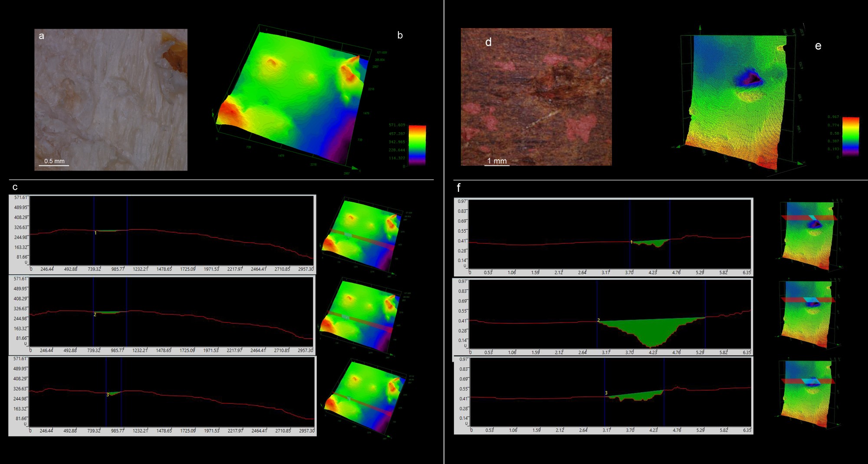Click the rainbow color scale beside panel b
The width and height of the screenshot is (868, 464).
[417, 145]
